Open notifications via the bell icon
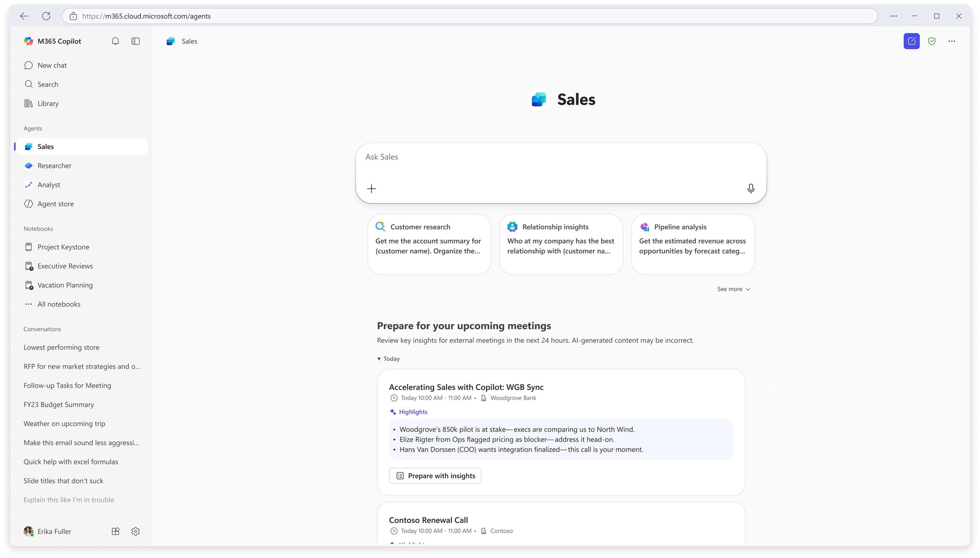Viewport: 980px width, 558px height. tap(115, 41)
